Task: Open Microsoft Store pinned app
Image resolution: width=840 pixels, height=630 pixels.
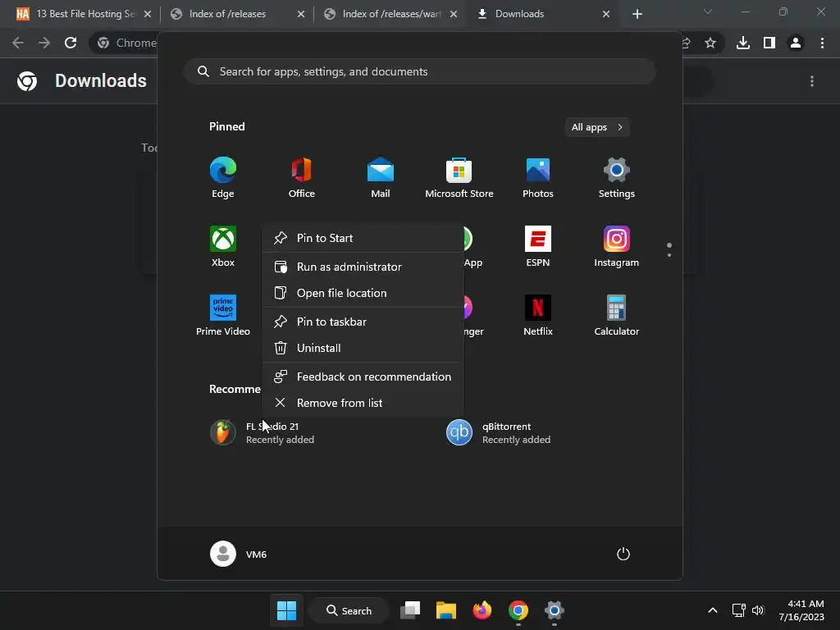Action: 459,177
